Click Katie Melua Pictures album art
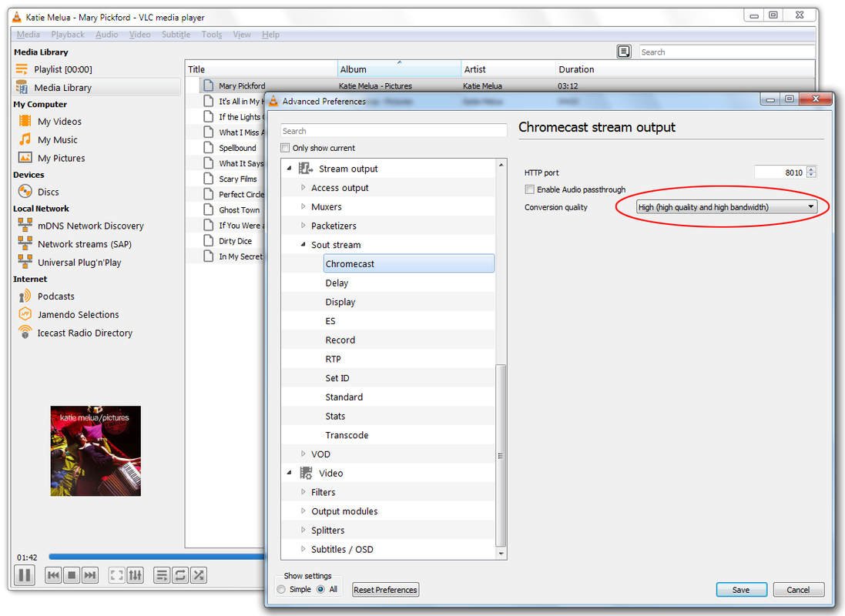The width and height of the screenshot is (845, 616). (96, 451)
